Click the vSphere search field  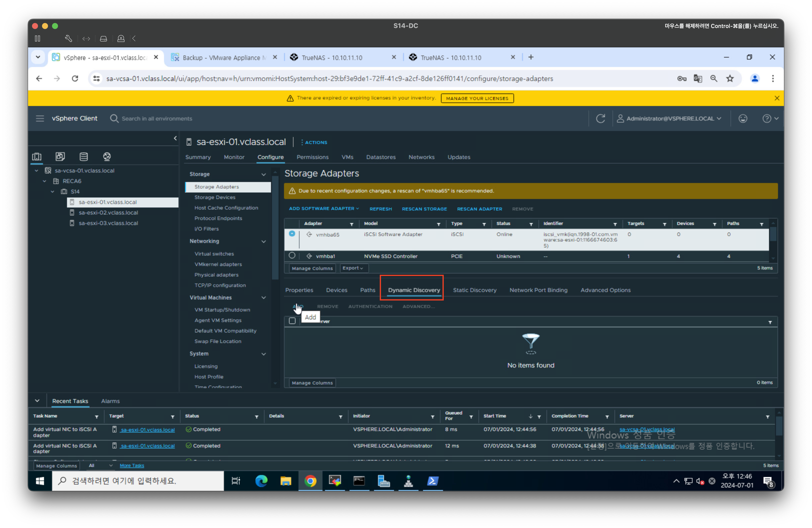157,118
